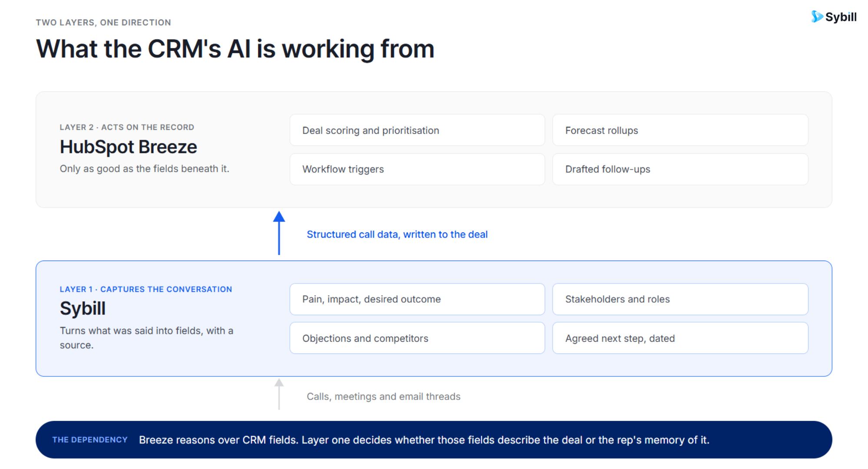Select the 'Deal scoring and prioritisation' card
The image size is (868, 469).
point(417,130)
